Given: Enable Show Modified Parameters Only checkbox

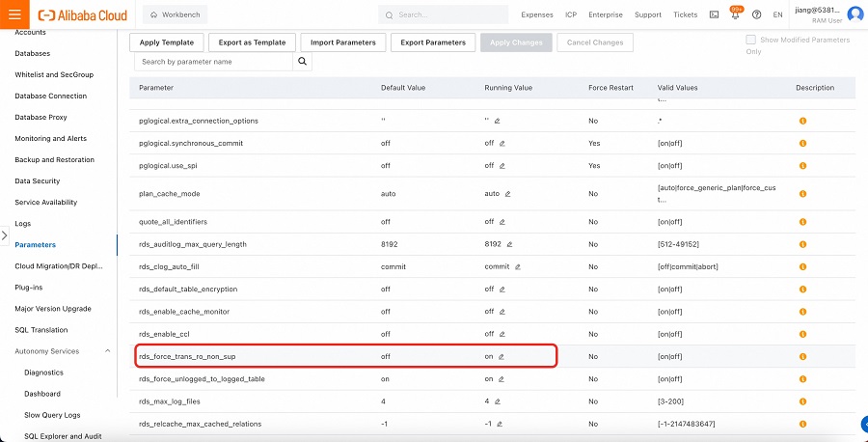Looking at the screenshot, I should pyautogui.click(x=750, y=40).
